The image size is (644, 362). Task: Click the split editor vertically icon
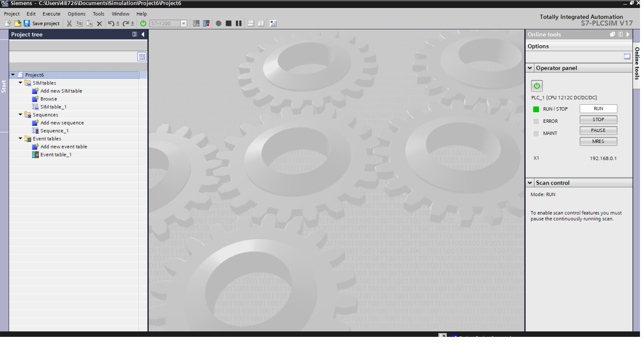tap(261, 23)
